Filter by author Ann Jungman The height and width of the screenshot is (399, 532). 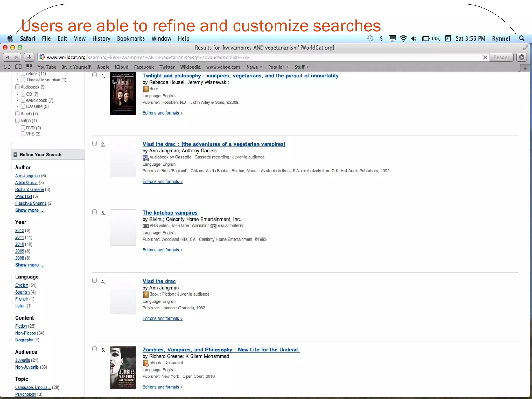point(28,176)
